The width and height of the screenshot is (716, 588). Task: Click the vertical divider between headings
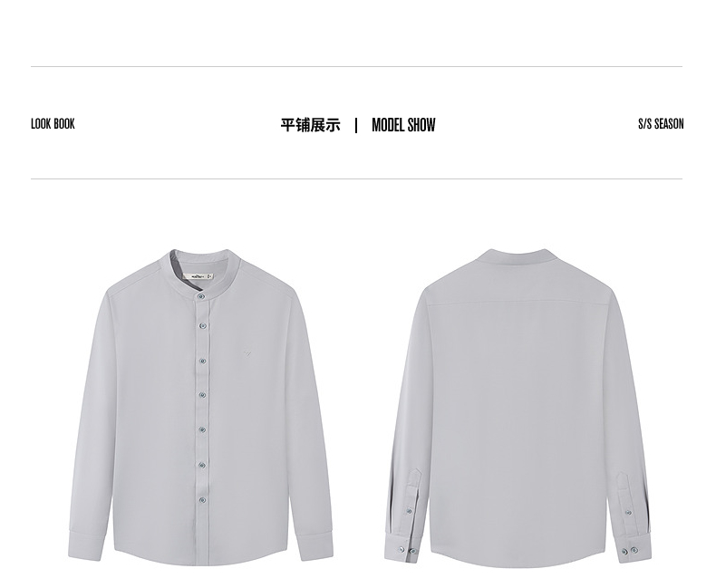356,125
